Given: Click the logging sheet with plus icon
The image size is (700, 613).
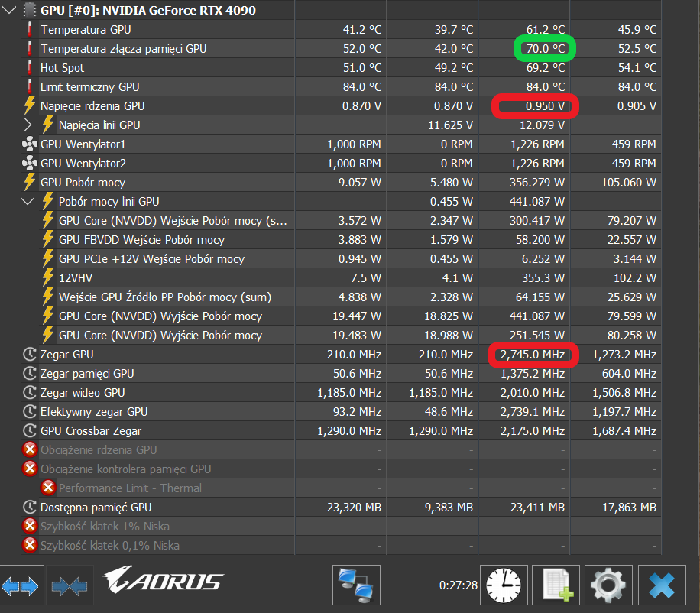Looking at the screenshot, I should tap(556, 585).
